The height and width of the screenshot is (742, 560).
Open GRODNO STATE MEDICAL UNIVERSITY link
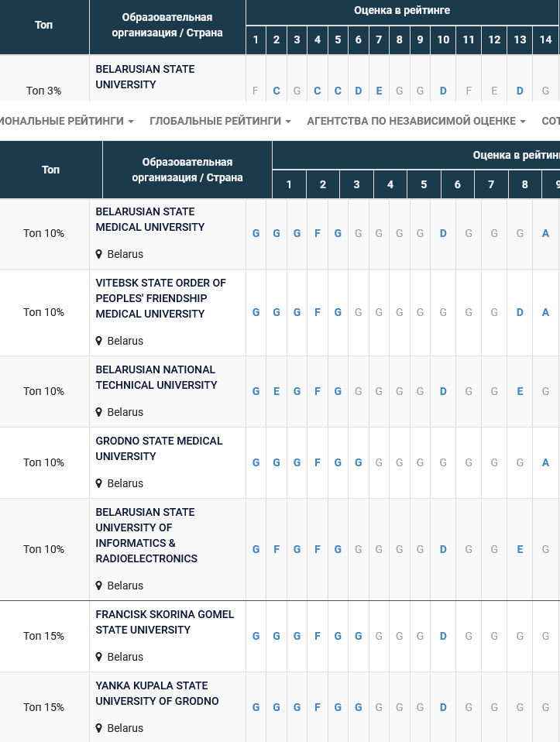pyautogui.click(x=159, y=448)
